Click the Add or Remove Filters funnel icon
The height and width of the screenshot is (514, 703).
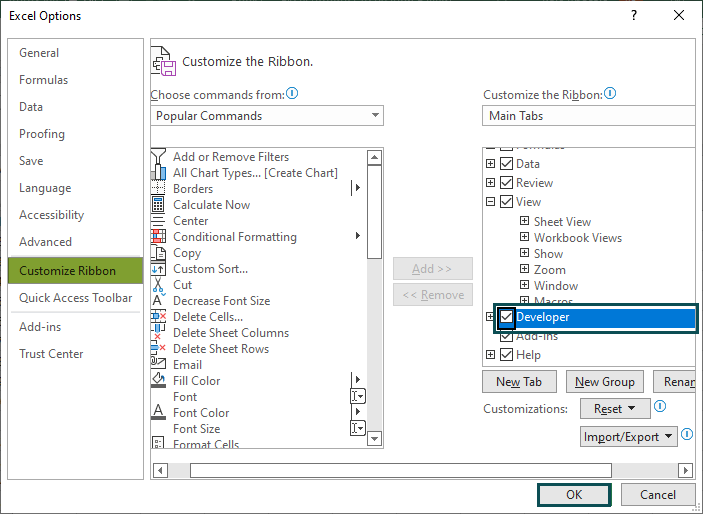[158, 157]
